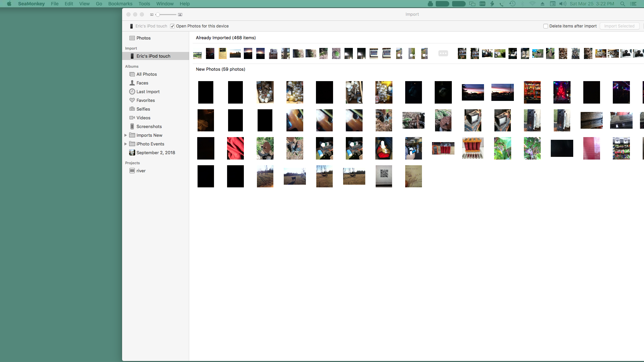Viewport: 644px width, 362px height.
Task: Click the Faces album icon
Action: (x=132, y=83)
